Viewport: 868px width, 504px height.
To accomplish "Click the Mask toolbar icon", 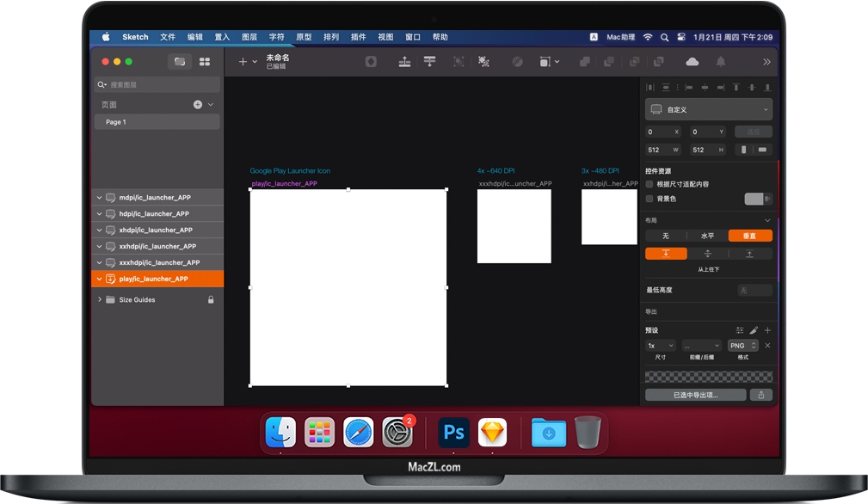I will (517, 61).
